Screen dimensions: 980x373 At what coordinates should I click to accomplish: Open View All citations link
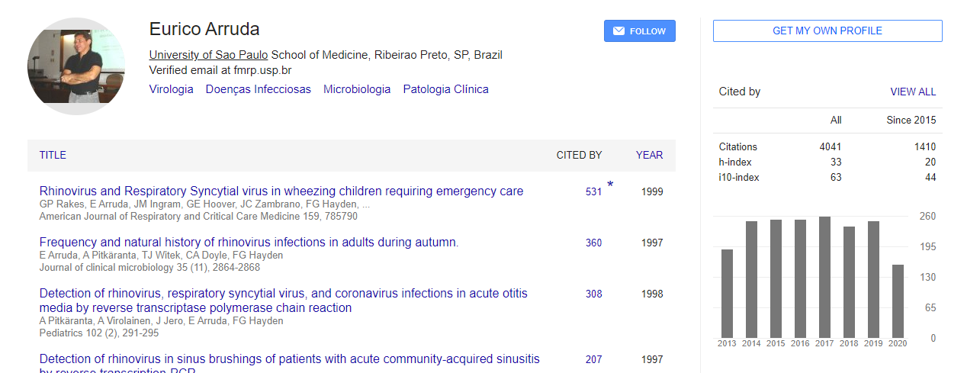pos(913,92)
